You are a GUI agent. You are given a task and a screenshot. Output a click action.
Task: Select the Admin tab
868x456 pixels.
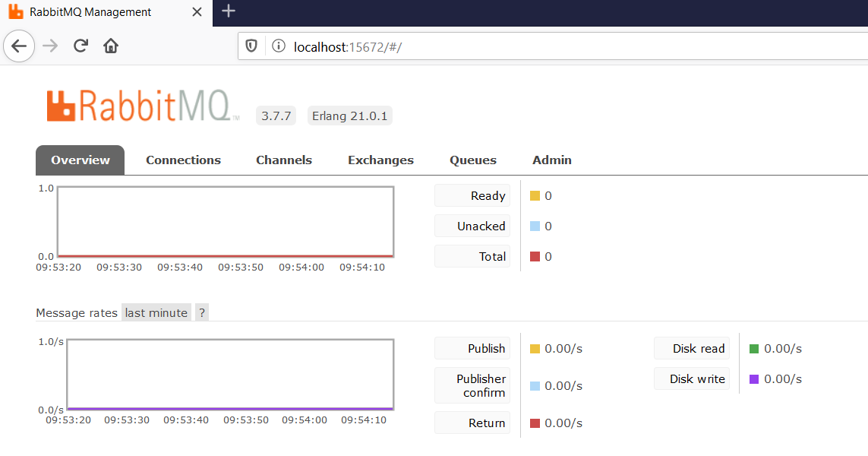[x=552, y=160]
